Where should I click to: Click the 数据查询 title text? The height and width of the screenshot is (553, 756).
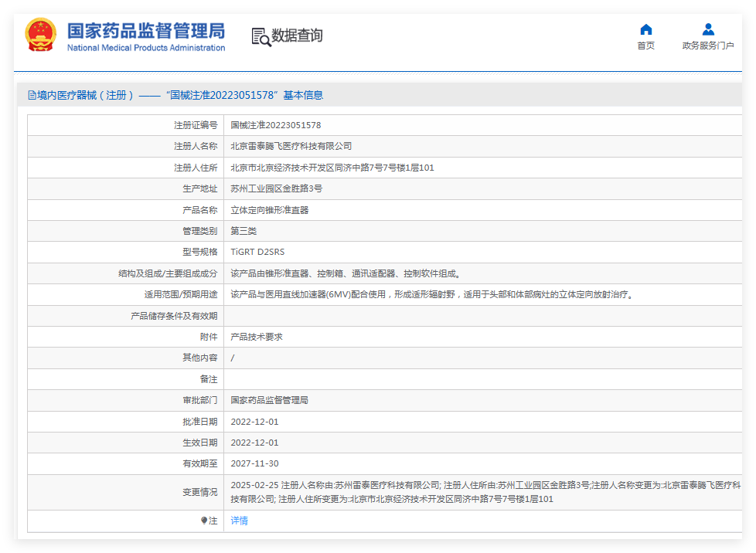pyautogui.click(x=297, y=36)
